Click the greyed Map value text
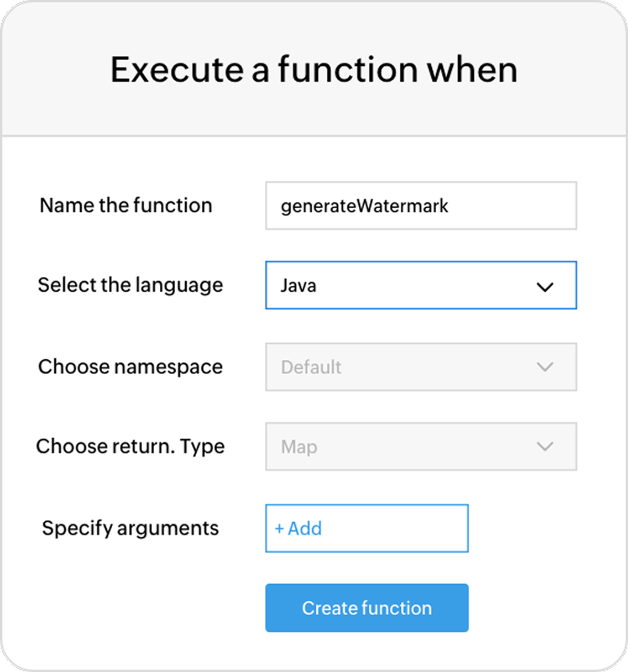 click(x=299, y=447)
